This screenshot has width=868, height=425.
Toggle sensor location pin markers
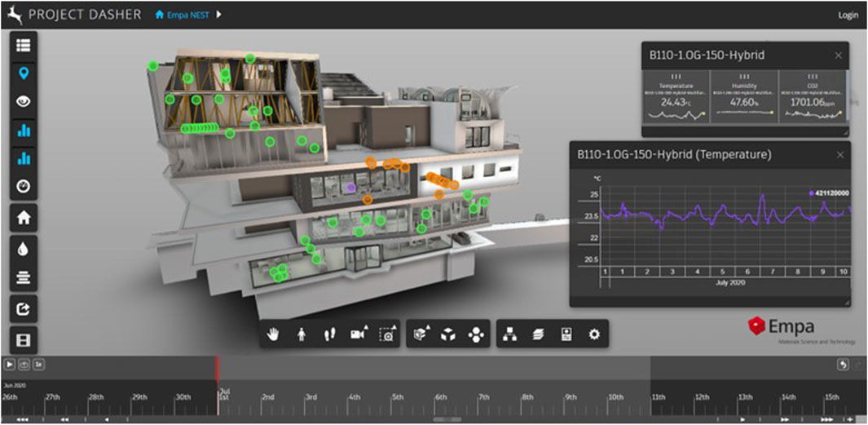click(x=24, y=73)
